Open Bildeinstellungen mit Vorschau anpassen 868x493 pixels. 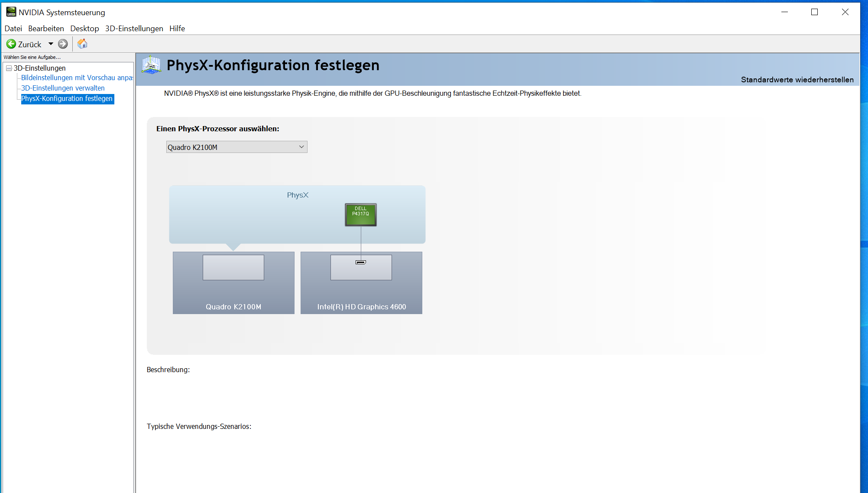point(77,78)
